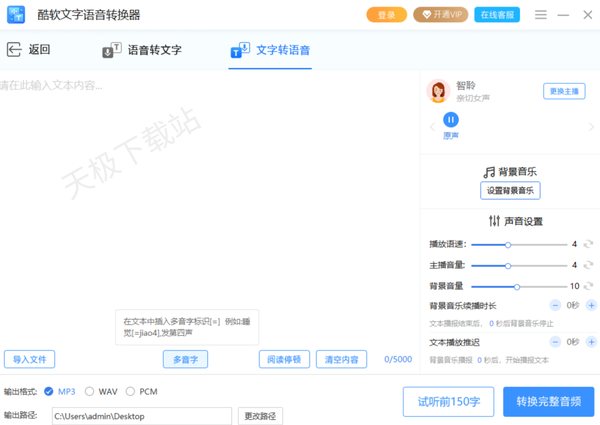The image size is (600, 425).
Task: Show next voice style with right chevron
Action: point(591,127)
